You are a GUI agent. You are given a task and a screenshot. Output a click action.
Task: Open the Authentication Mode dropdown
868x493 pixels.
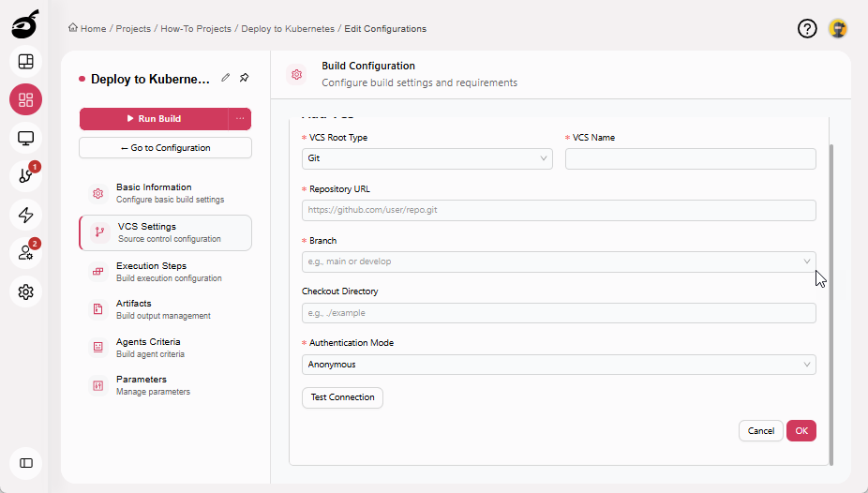[x=559, y=365]
